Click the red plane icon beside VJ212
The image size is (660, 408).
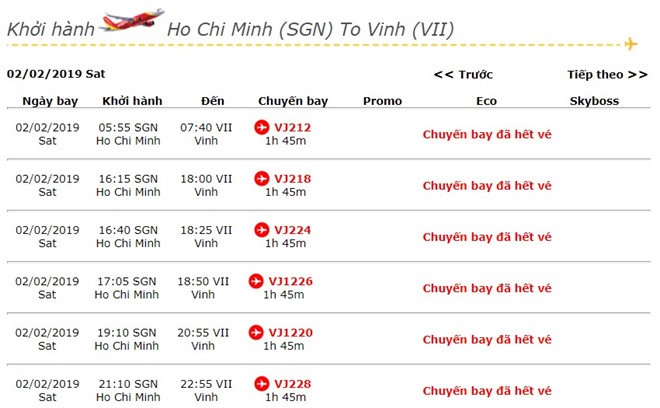262,127
